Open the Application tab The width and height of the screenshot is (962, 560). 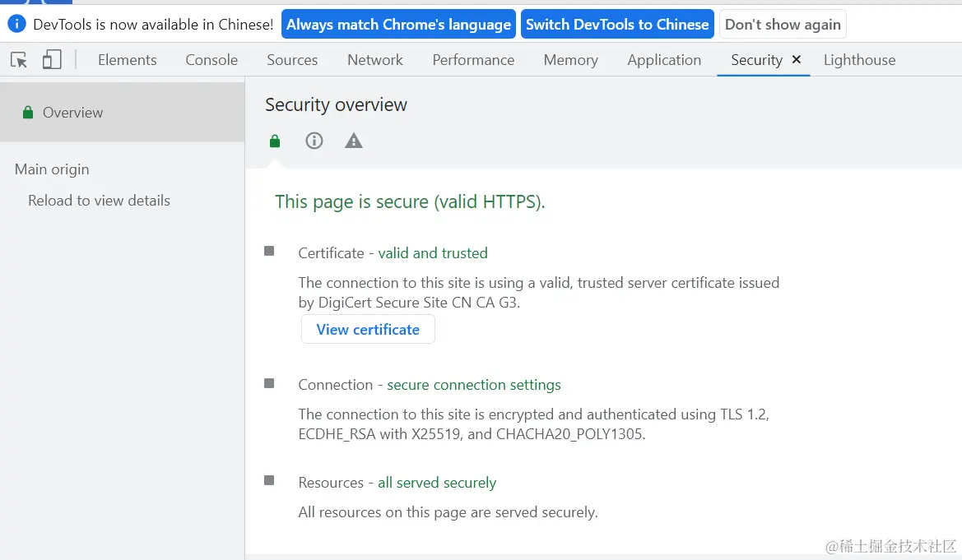[664, 60]
